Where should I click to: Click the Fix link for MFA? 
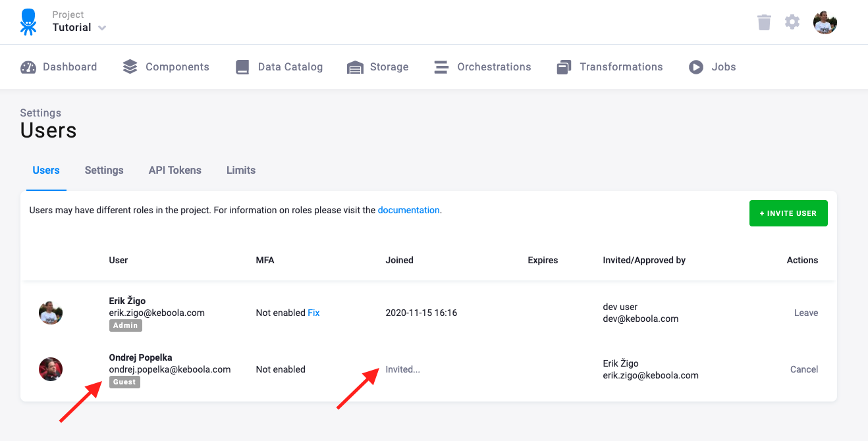click(313, 313)
